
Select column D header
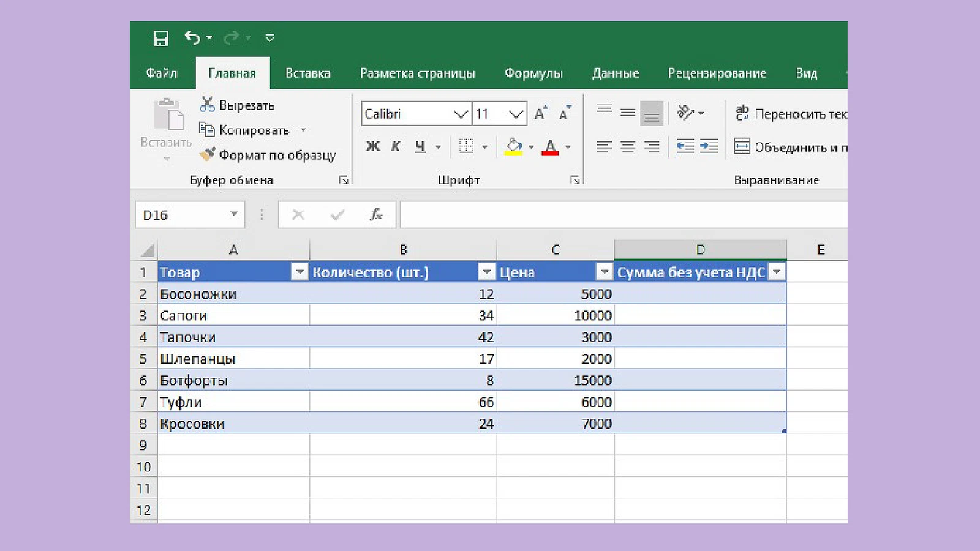(x=700, y=250)
